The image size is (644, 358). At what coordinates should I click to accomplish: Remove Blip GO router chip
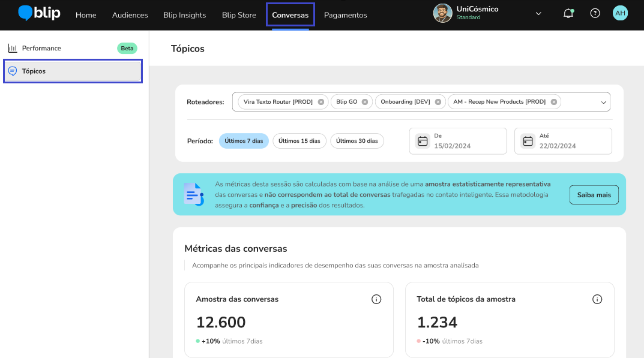(366, 102)
